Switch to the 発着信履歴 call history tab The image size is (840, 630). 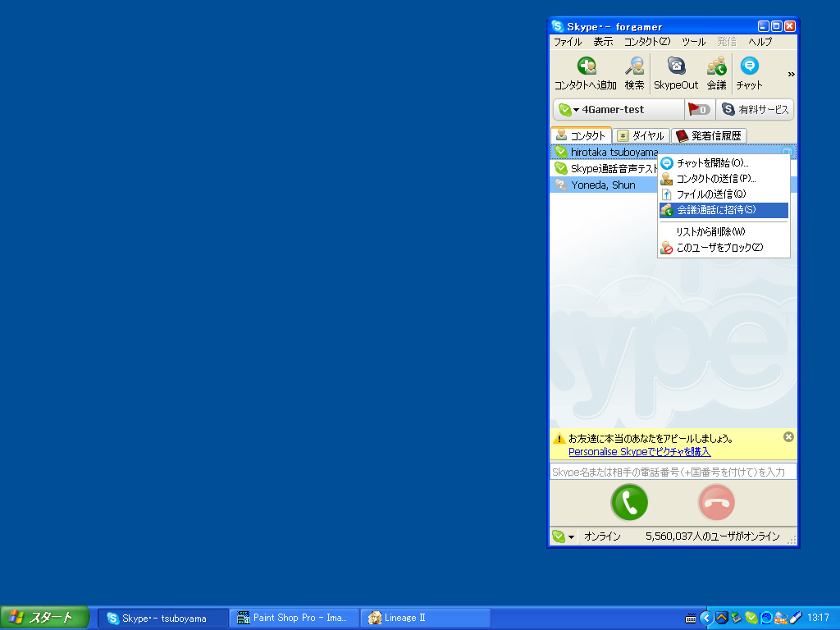(x=710, y=135)
